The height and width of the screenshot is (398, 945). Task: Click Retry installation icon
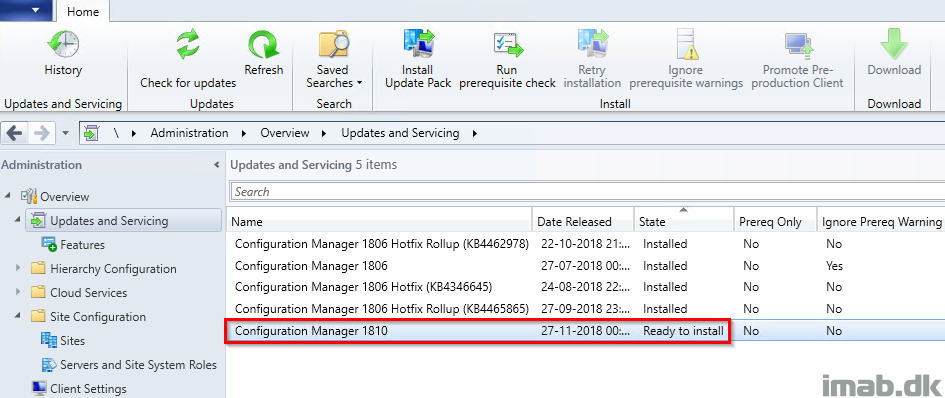(592, 45)
